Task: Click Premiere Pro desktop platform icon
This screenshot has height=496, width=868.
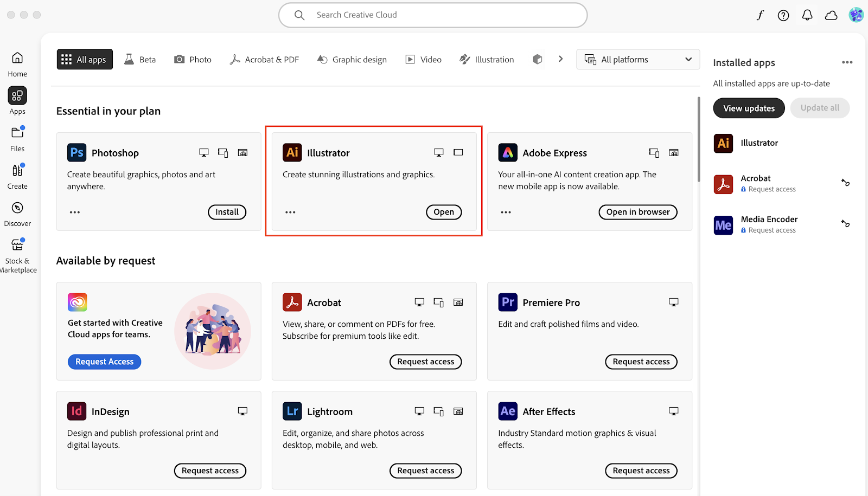Action: 674,302
